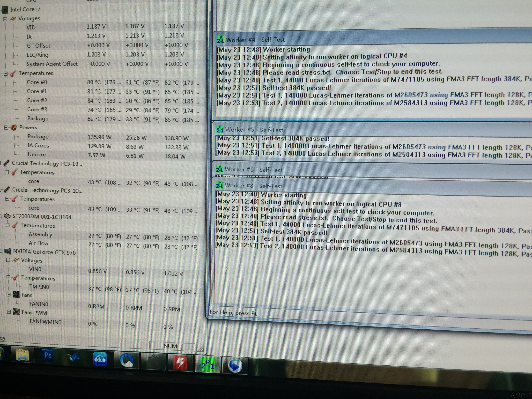
Task: Click Prime95 icon in Worker #6 title bar
Action: point(219,169)
